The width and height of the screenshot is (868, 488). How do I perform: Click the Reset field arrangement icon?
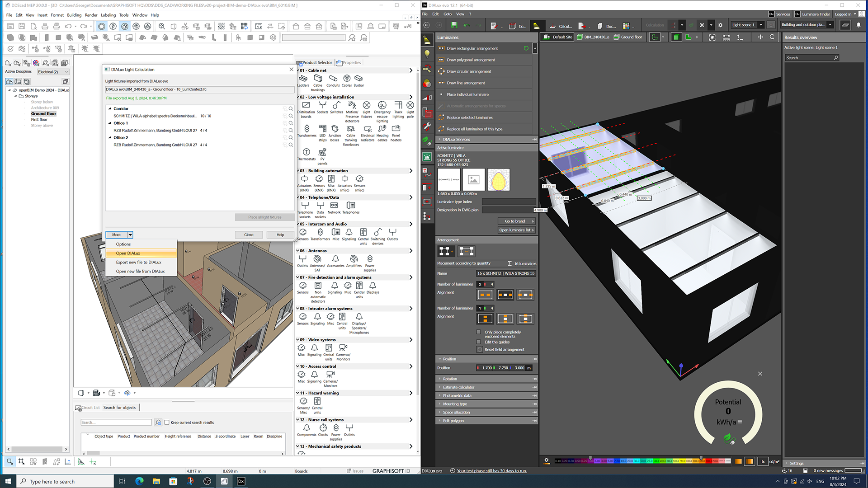[480, 349]
